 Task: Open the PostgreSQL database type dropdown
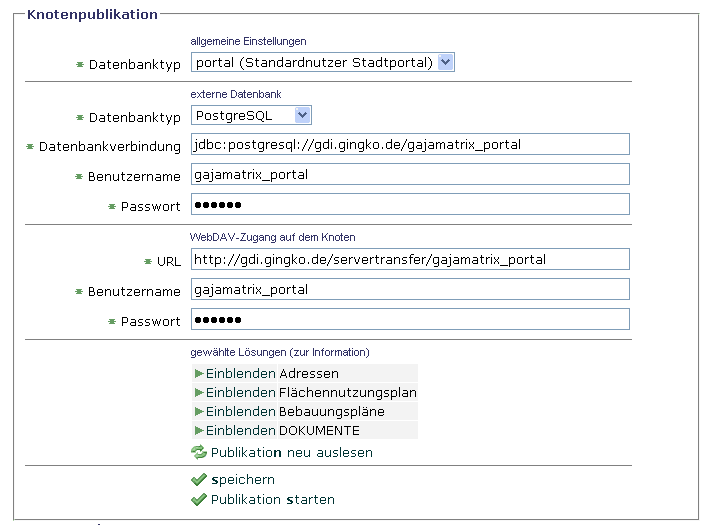coord(251,116)
